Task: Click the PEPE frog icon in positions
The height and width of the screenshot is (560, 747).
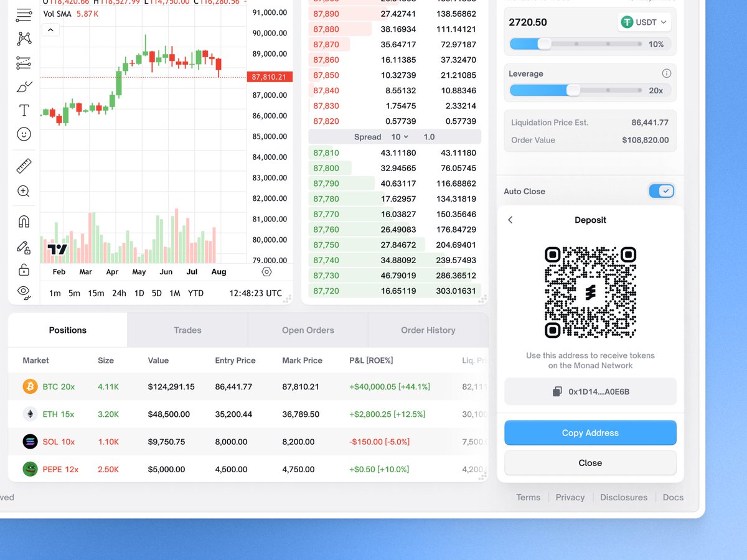Action: tap(30, 469)
